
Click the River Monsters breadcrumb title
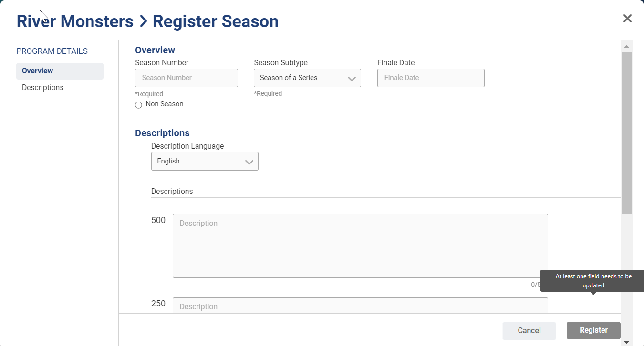75,22
